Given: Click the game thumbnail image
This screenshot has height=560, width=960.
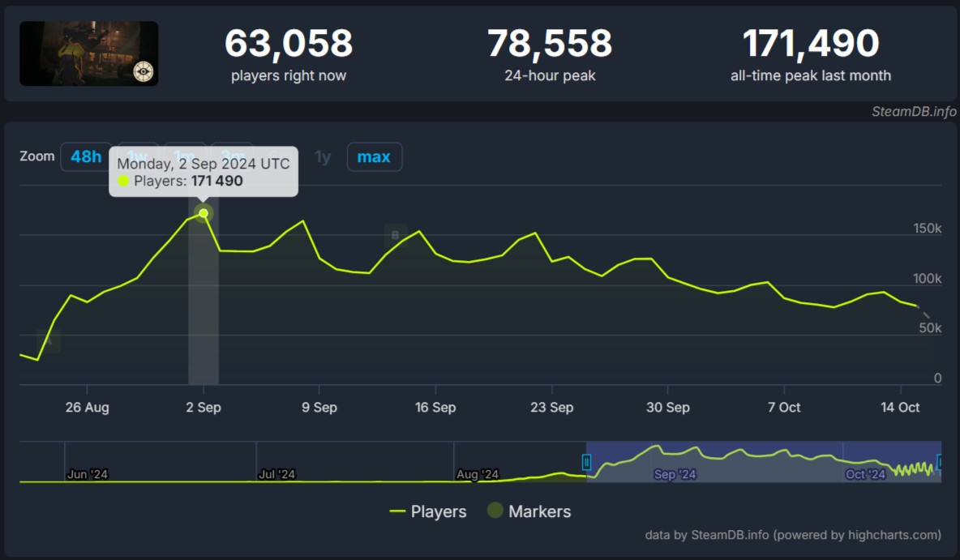Looking at the screenshot, I should pyautogui.click(x=88, y=53).
